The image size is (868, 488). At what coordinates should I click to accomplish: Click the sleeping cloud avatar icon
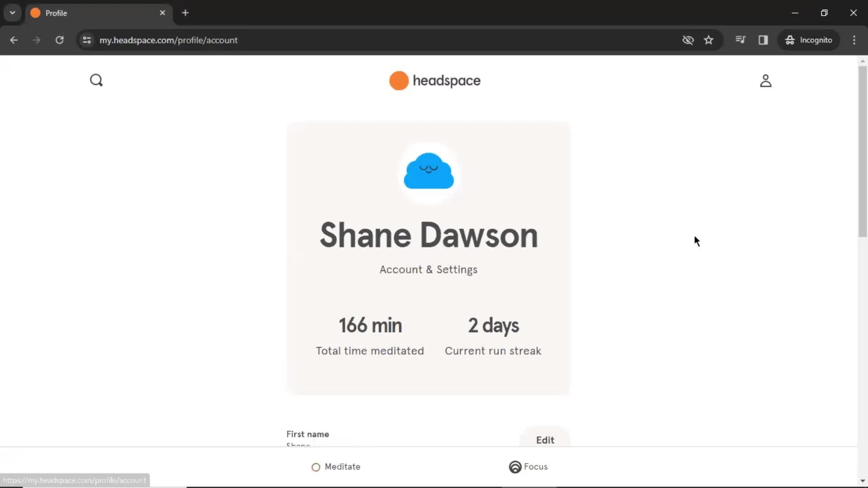pyautogui.click(x=429, y=170)
